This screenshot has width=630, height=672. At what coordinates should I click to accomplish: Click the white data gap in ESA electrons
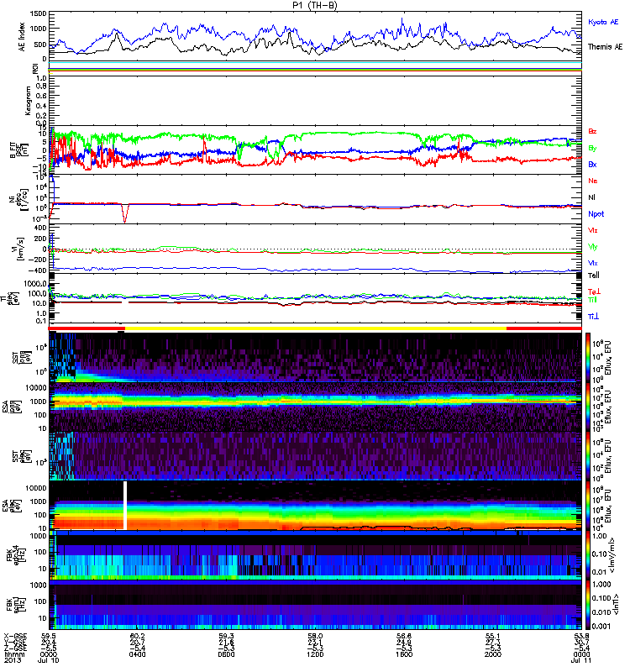click(125, 506)
